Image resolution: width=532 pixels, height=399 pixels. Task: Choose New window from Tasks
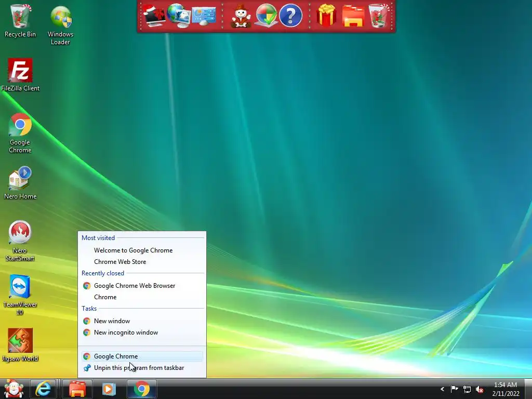click(x=142, y=321)
